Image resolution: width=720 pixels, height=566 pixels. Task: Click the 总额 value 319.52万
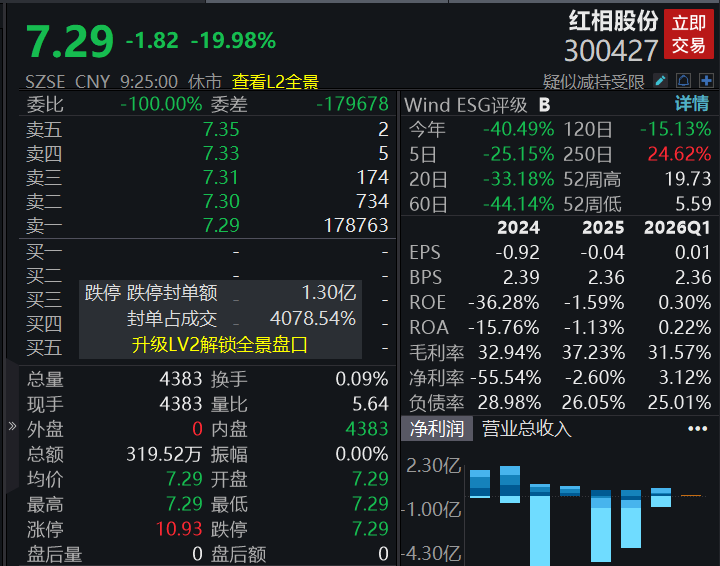click(x=164, y=454)
